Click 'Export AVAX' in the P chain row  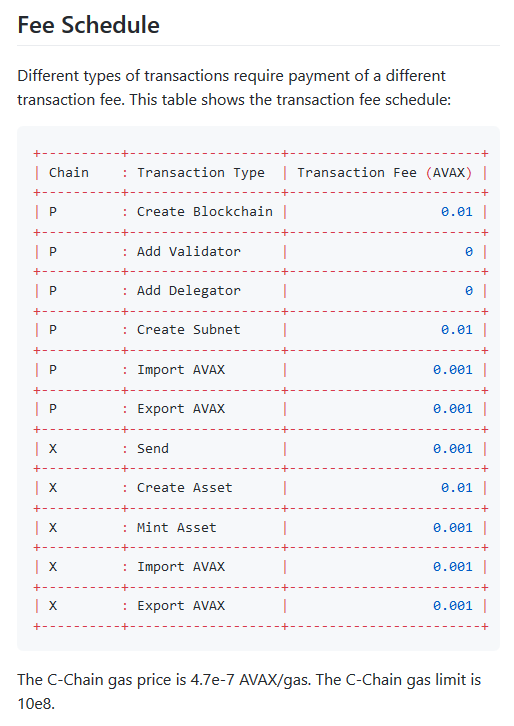pos(181,409)
